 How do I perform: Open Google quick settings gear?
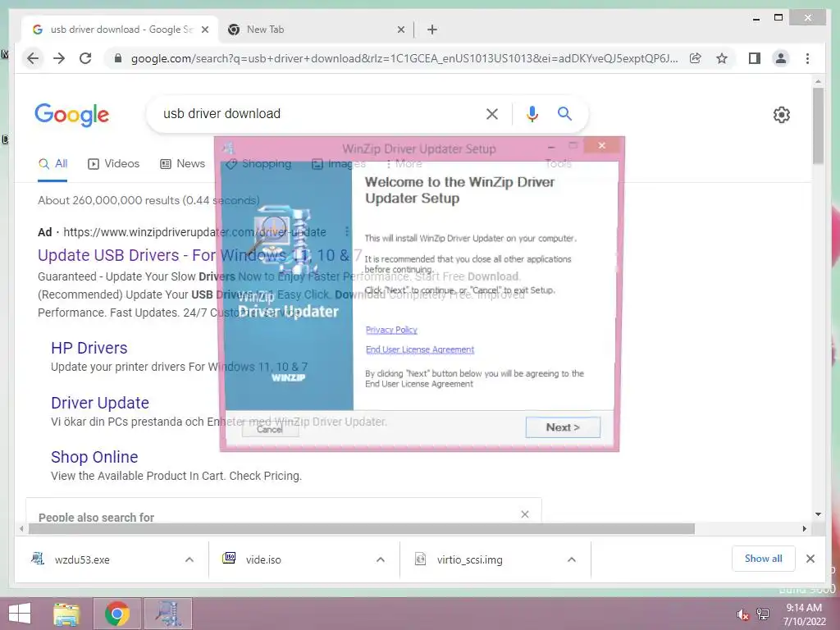point(781,115)
